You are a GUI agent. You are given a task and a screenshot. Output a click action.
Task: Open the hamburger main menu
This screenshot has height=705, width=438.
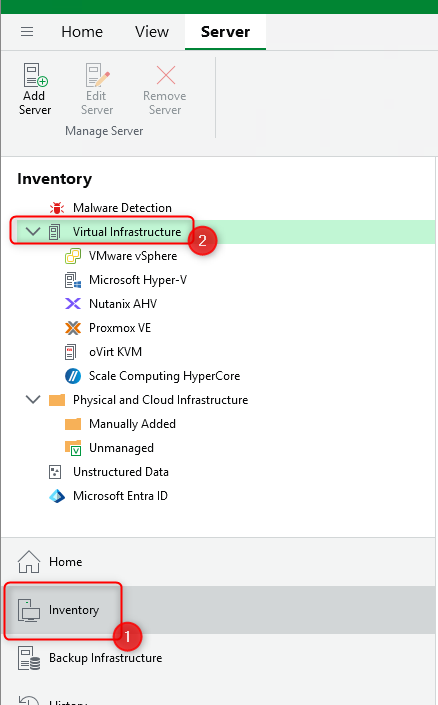(x=27, y=31)
